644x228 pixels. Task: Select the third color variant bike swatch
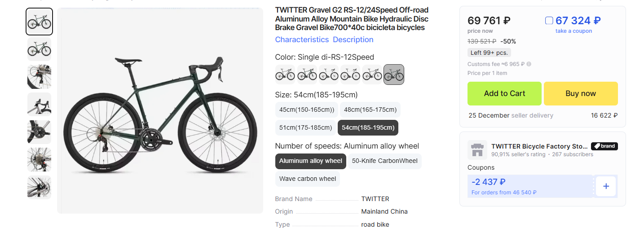pyautogui.click(x=328, y=75)
